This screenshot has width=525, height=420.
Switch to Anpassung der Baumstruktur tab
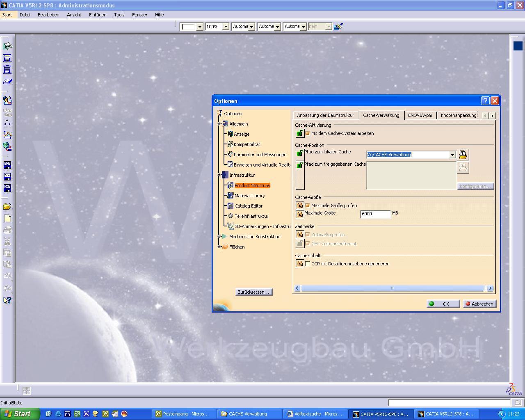325,115
